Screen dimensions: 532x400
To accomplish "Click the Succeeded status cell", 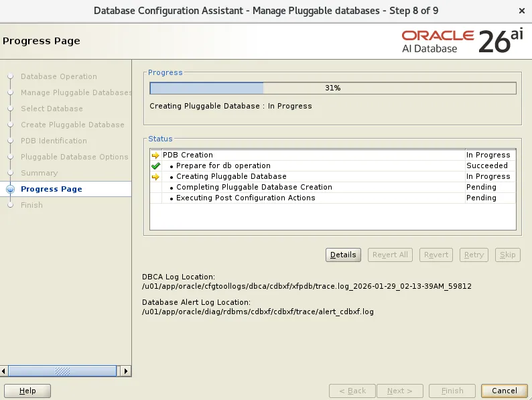I will click(x=490, y=165).
